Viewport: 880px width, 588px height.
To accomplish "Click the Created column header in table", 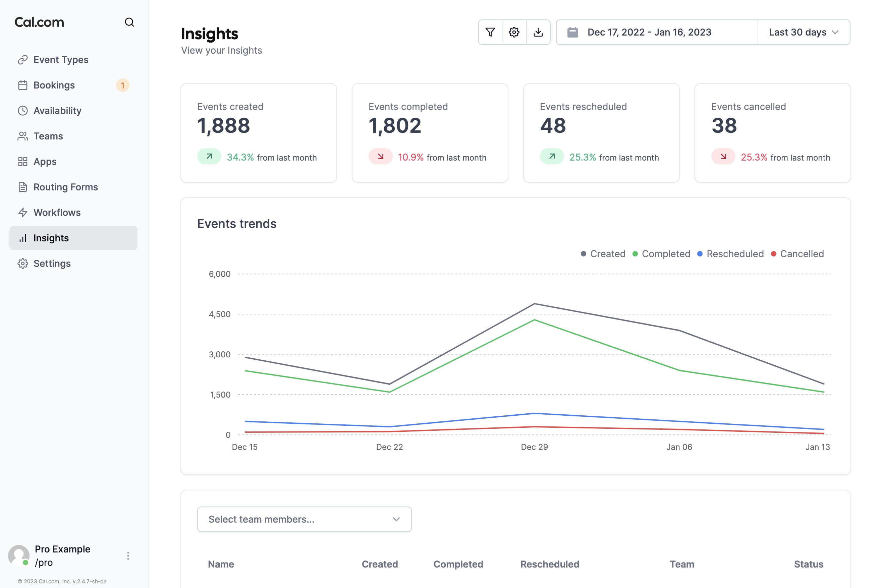I will 379,564.
